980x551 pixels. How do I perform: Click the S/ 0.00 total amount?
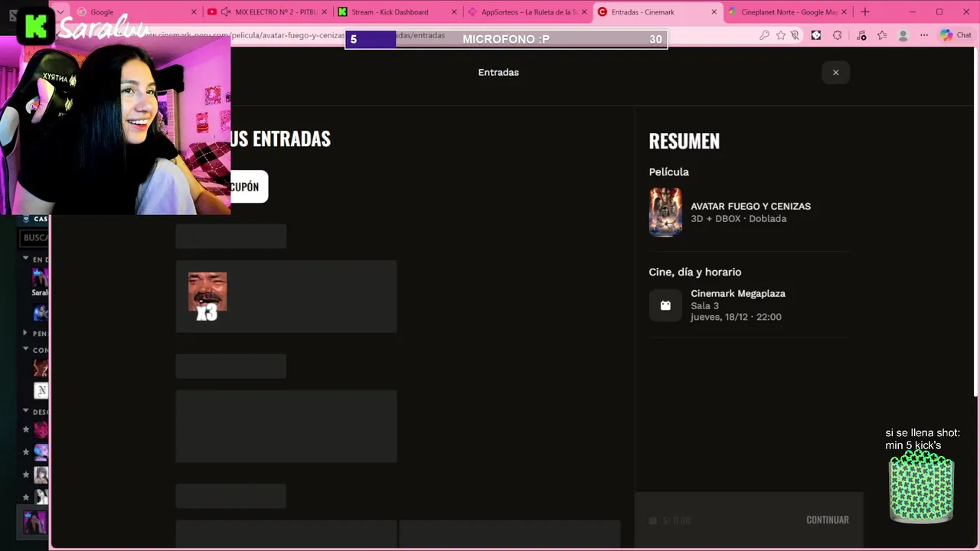[677, 520]
